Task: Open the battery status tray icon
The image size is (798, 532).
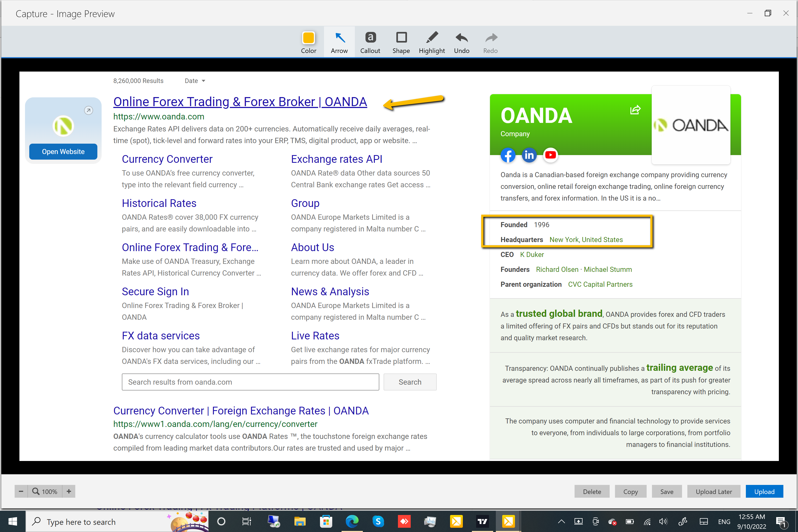Action: 630,521
